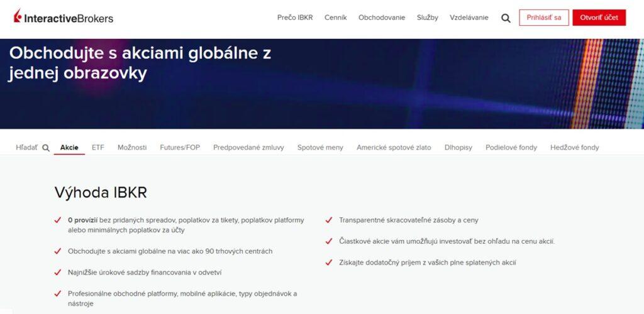Open the Podielové fondy tab

511,148
